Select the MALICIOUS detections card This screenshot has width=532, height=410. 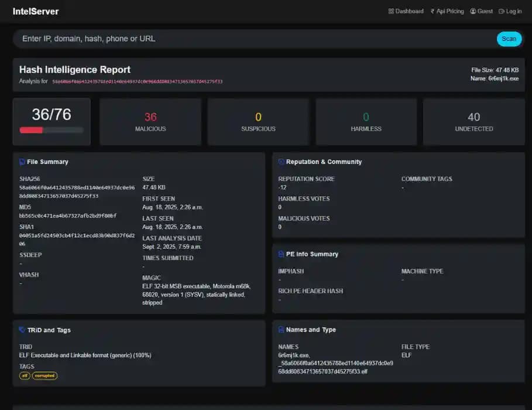pos(150,121)
